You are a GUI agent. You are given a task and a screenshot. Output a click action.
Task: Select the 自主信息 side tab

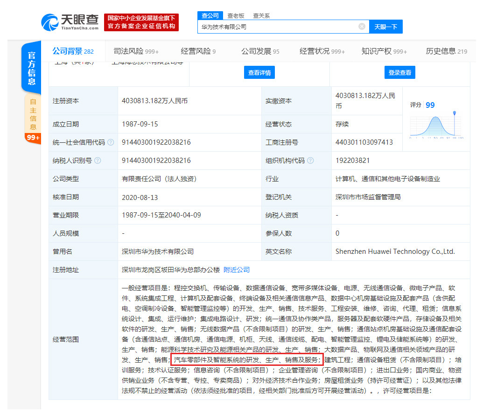(x=33, y=114)
